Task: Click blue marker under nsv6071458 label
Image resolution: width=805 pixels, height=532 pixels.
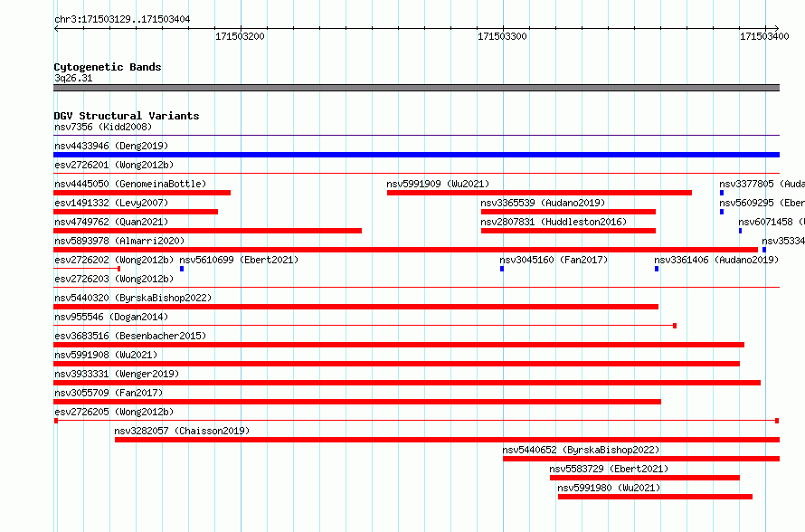Action: [740, 231]
